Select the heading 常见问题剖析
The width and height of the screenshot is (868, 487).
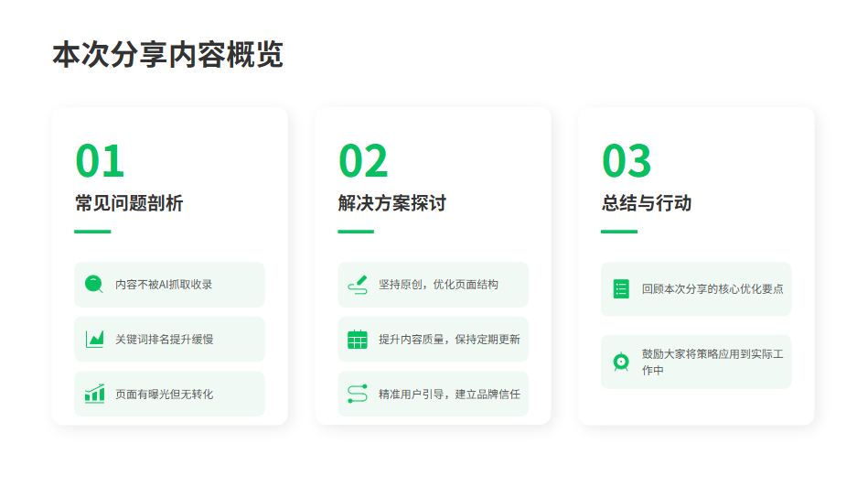(x=129, y=203)
